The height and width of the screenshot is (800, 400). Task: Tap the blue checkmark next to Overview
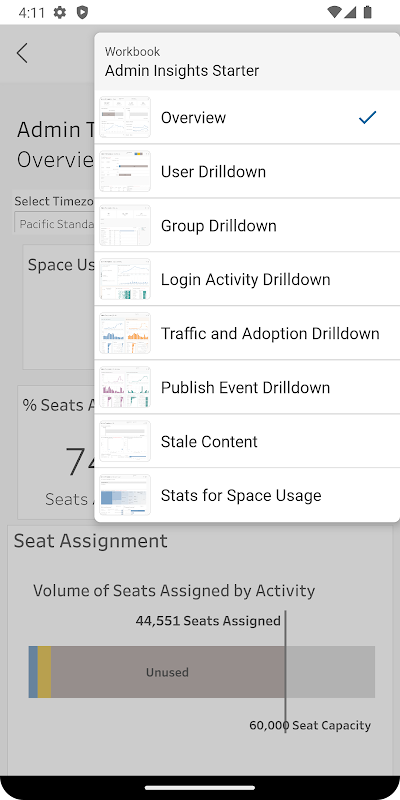pos(367,117)
